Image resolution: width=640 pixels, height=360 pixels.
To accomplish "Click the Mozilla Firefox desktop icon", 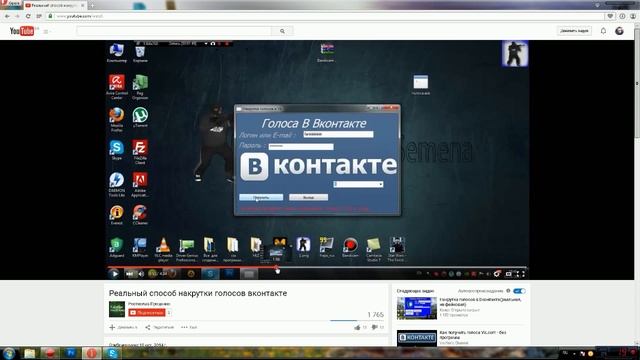I will click(x=116, y=119).
